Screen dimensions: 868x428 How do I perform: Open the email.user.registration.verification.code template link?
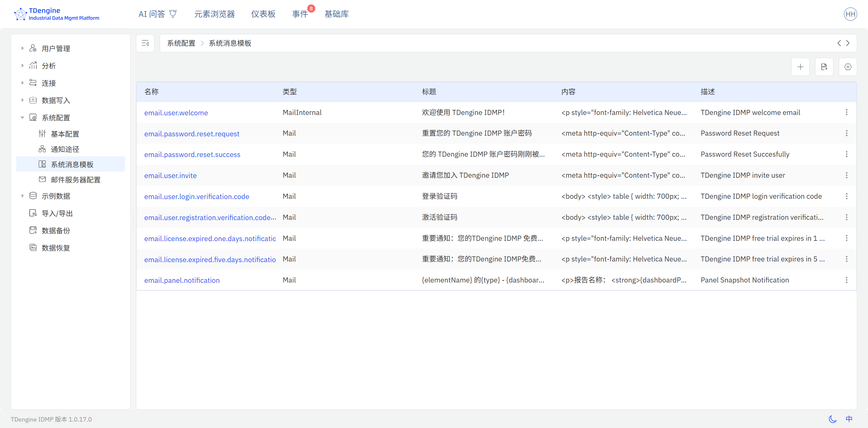210,218
